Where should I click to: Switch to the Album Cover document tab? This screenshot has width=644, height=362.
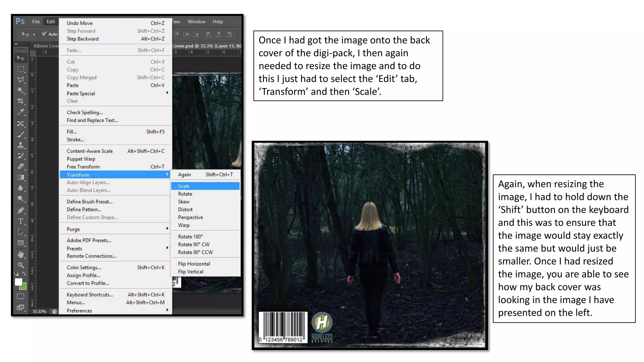pyautogui.click(x=46, y=46)
